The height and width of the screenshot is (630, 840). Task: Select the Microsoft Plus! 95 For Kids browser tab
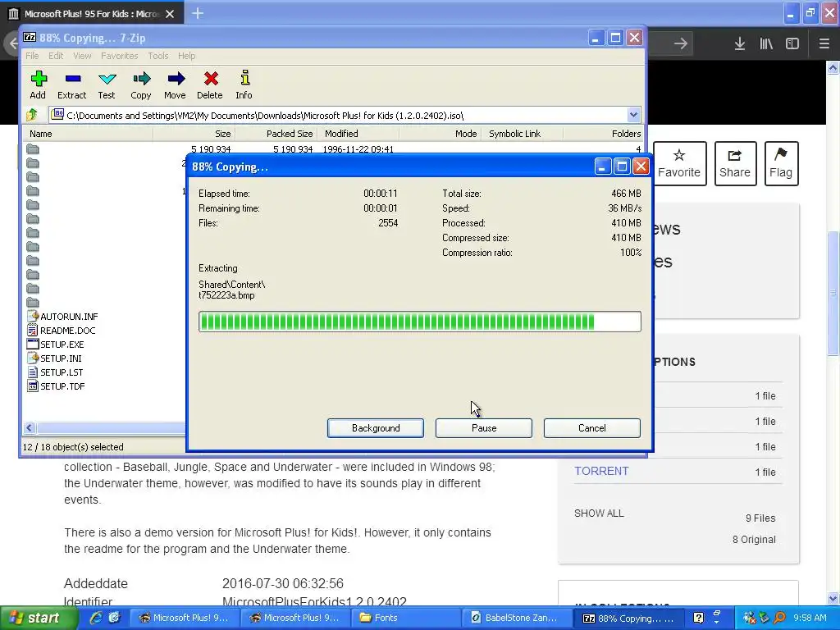click(x=92, y=13)
